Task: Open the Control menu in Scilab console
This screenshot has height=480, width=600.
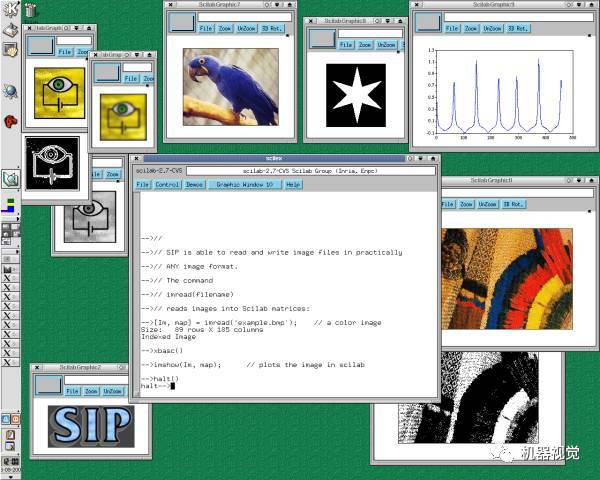Action: [167, 185]
